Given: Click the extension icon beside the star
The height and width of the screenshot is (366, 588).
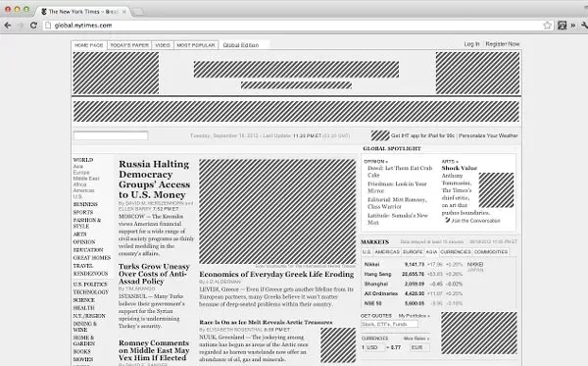Looking at the screenshot, I should 562,26.
